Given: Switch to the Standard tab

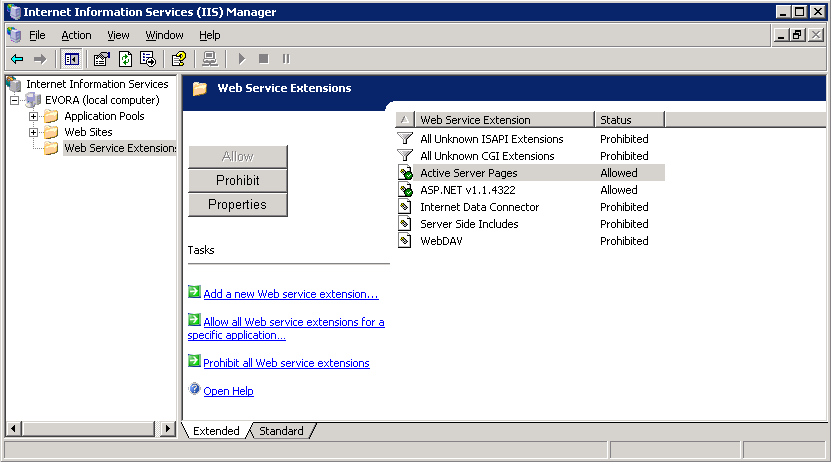Looking at the screenshot, I should pyautogui.click(x=281, y=431).
